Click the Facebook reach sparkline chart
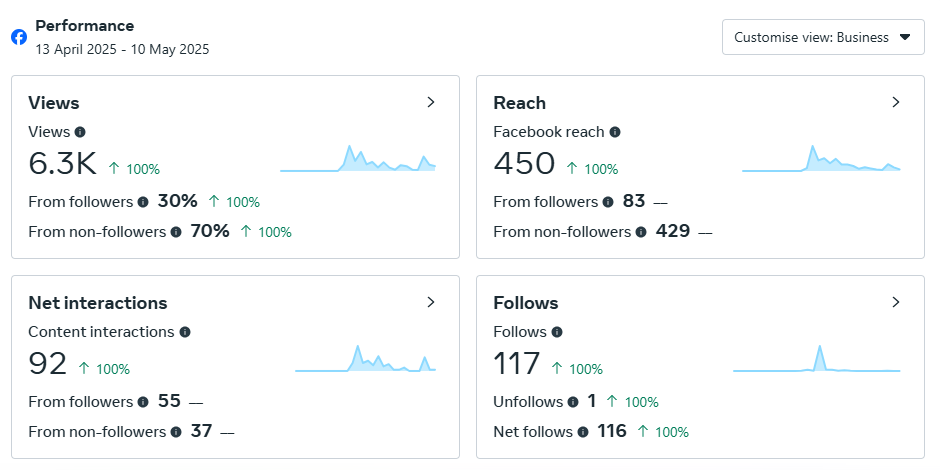Image resolution: width=940 pixels, height=470 pixels. 821,160
